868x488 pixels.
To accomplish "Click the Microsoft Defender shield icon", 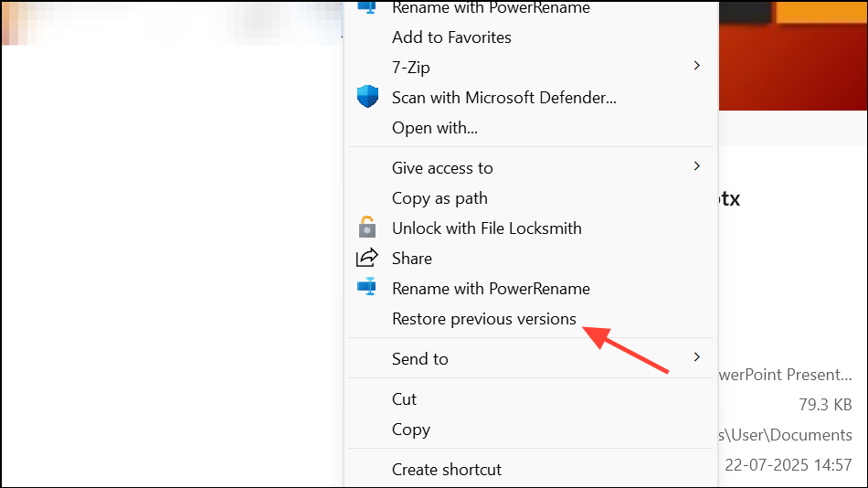I will 367,97.
